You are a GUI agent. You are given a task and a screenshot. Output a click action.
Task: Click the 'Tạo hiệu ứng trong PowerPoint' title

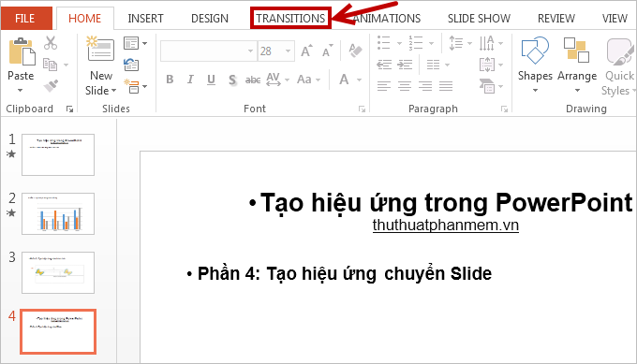[x=447, y=202]
